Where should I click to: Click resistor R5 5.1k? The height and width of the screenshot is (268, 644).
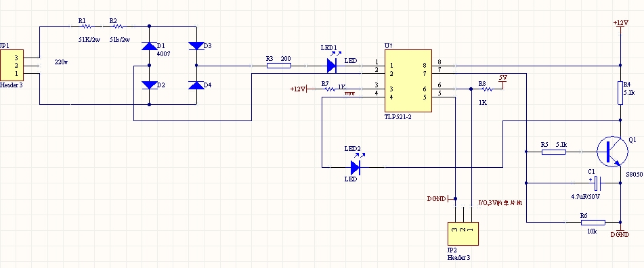tap(554, 152)
